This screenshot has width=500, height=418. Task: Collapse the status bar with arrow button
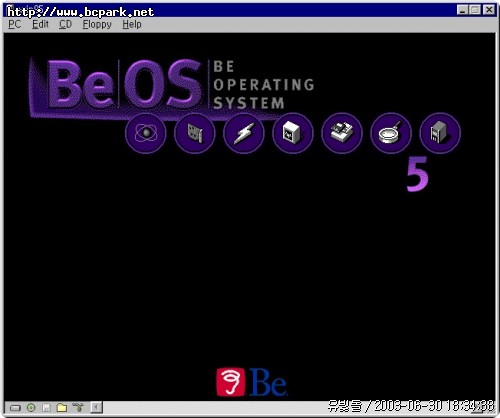(96, 407)
